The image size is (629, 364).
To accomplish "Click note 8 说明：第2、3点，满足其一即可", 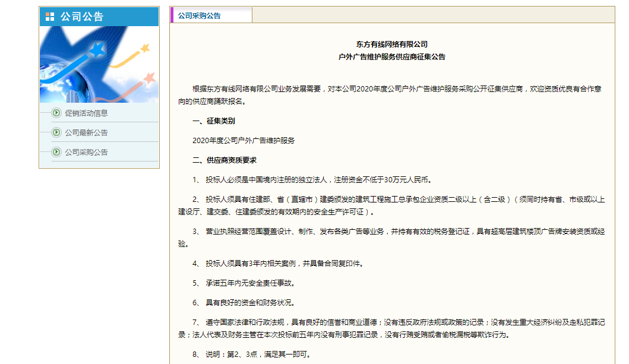I will [x=252, y=354].
